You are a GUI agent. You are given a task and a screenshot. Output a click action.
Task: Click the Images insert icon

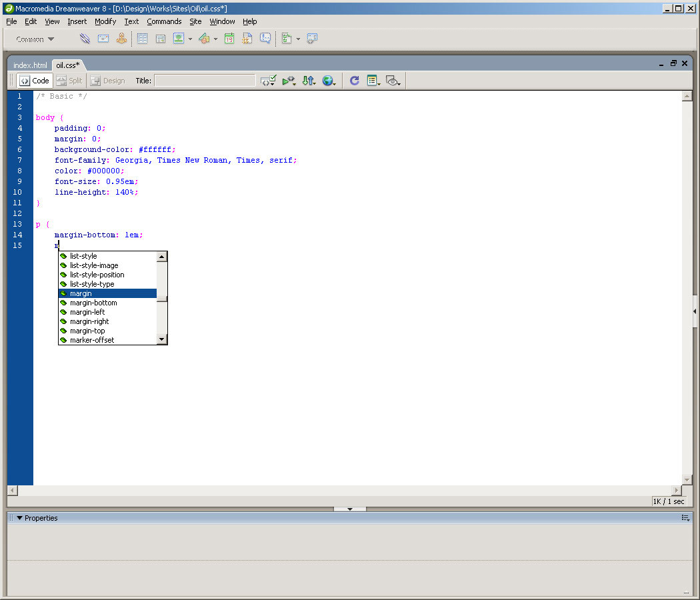pyautogui.click(x=179, y=39)
